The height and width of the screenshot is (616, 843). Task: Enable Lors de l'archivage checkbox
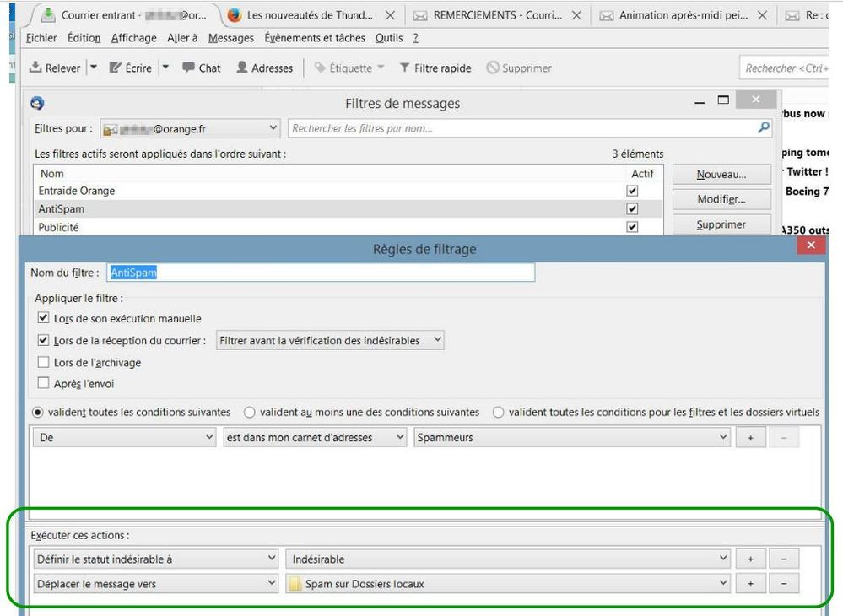pos(44,363)
